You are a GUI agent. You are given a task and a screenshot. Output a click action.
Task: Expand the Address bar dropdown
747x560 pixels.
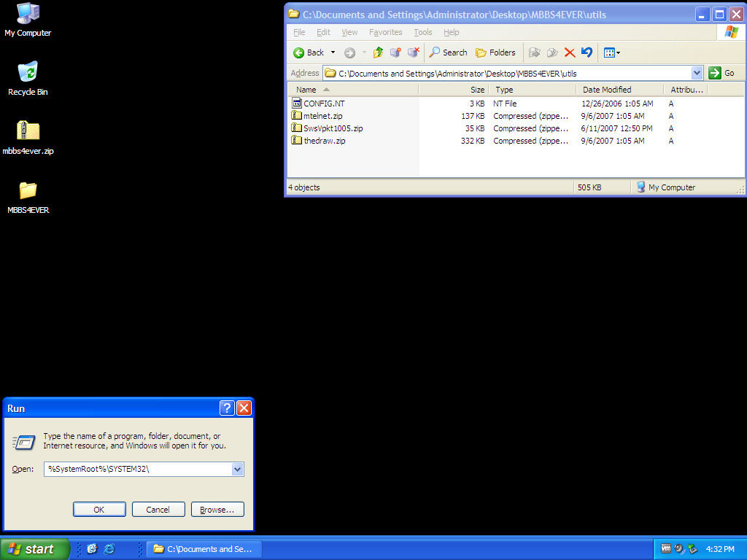click(697, 73)
